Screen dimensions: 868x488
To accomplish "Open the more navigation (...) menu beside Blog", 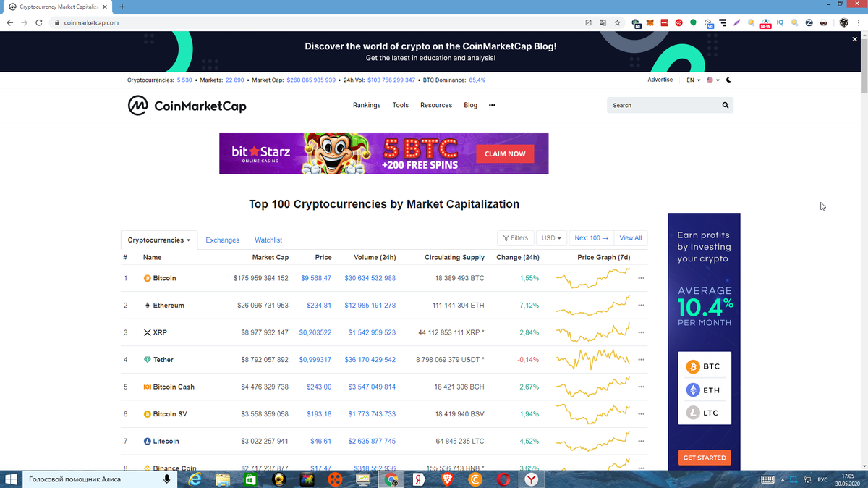I will (492, 105).
